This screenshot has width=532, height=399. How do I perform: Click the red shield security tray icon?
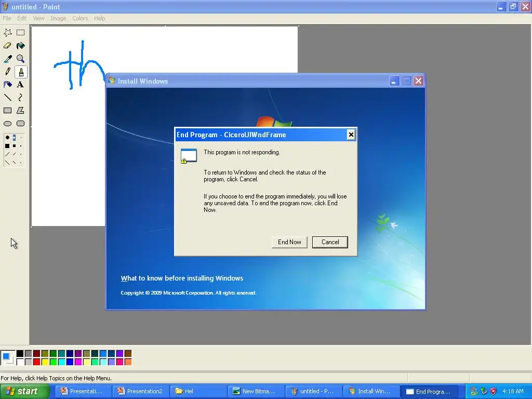494,392
